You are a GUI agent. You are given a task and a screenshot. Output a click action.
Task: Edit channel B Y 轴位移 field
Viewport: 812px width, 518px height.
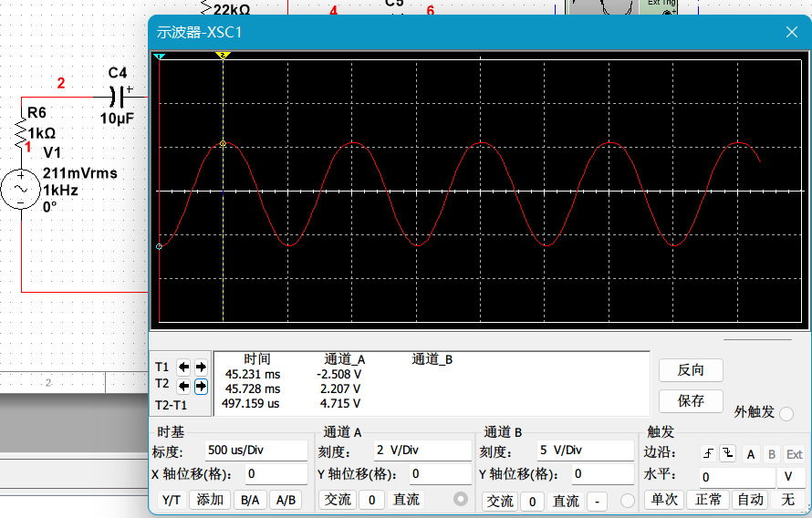(x=603, y=474)
